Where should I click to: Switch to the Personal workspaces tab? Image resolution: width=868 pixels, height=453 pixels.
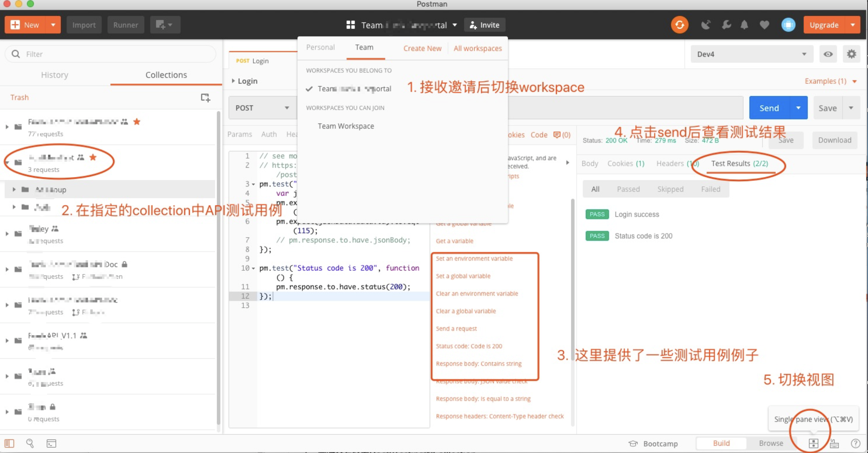click(320, 47)
